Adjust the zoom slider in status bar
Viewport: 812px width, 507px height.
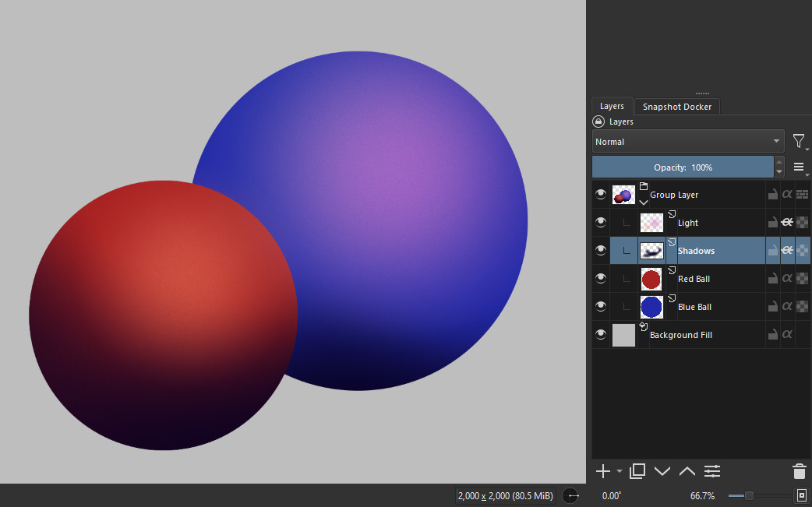click(x=749, y=495)
